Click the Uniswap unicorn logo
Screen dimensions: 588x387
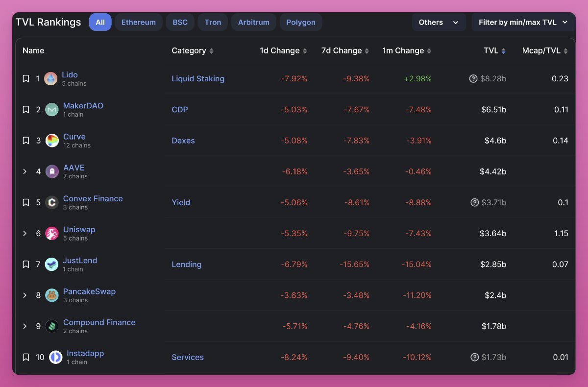coord(52,234)
